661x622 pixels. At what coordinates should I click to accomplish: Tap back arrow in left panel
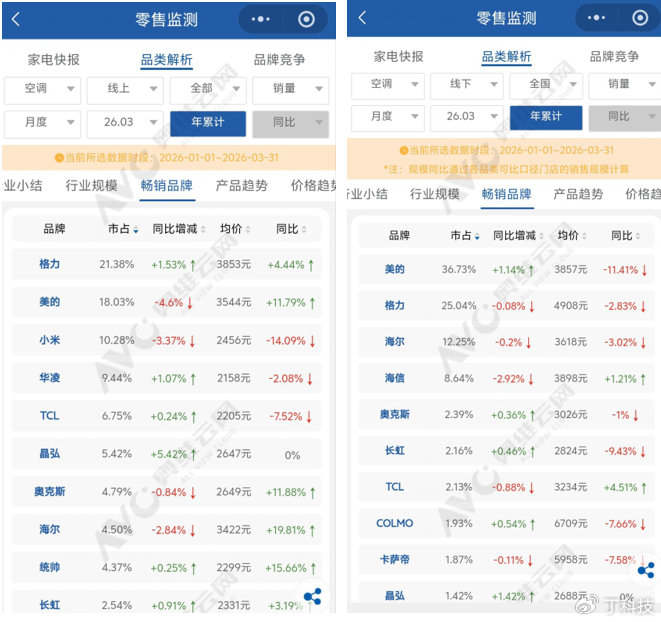16,19
